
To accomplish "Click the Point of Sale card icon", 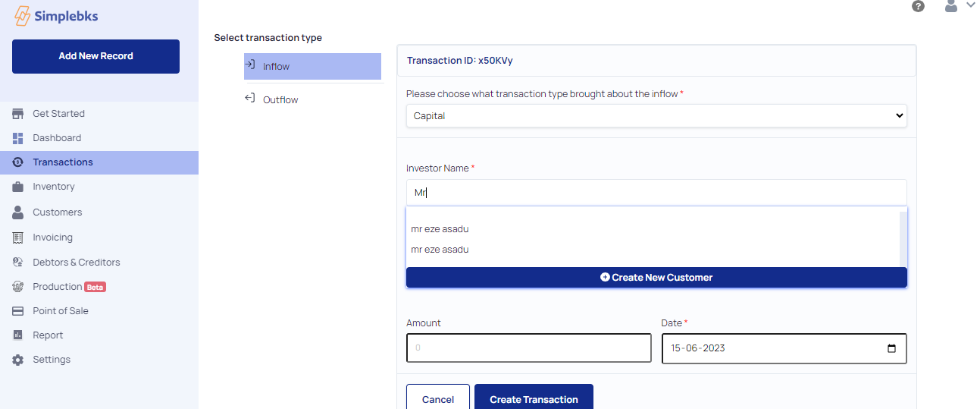I will coord(18,311).
